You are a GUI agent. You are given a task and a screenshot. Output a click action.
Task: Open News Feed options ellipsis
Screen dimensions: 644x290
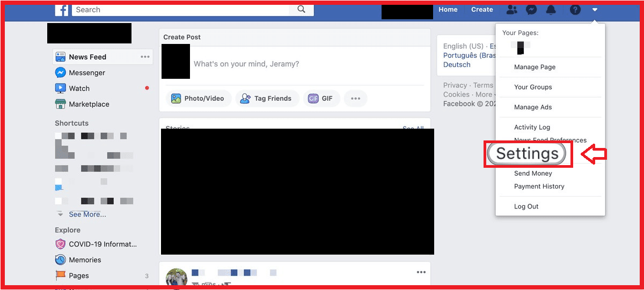point(145,57)
